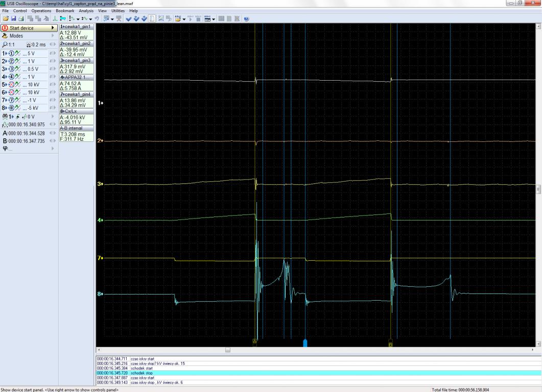Screen dimensions: 542x392
Task: Click the 1 cewka1_pin1 measurement header
Action: (77, 27)
